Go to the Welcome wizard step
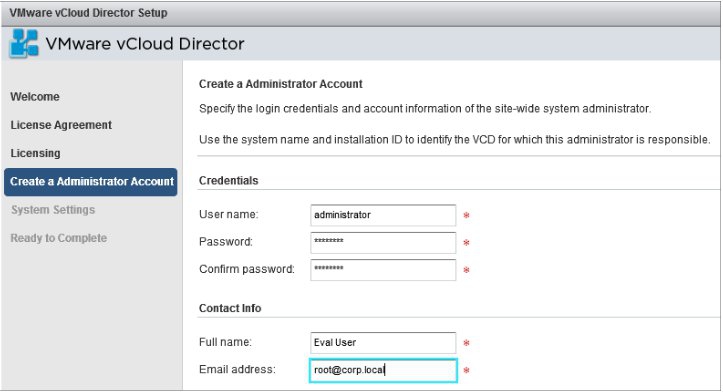Viewport: 723px width, 392px height. click(35, 97)
